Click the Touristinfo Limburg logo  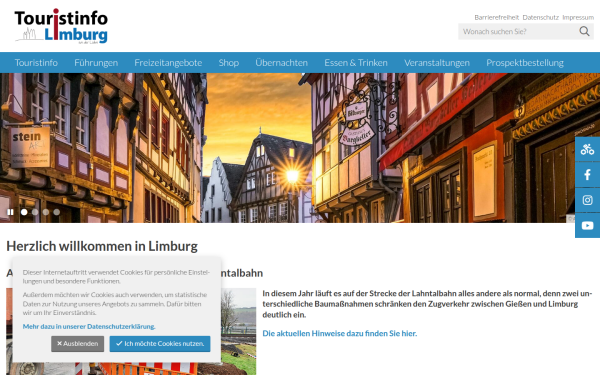[x=61, y=26]
